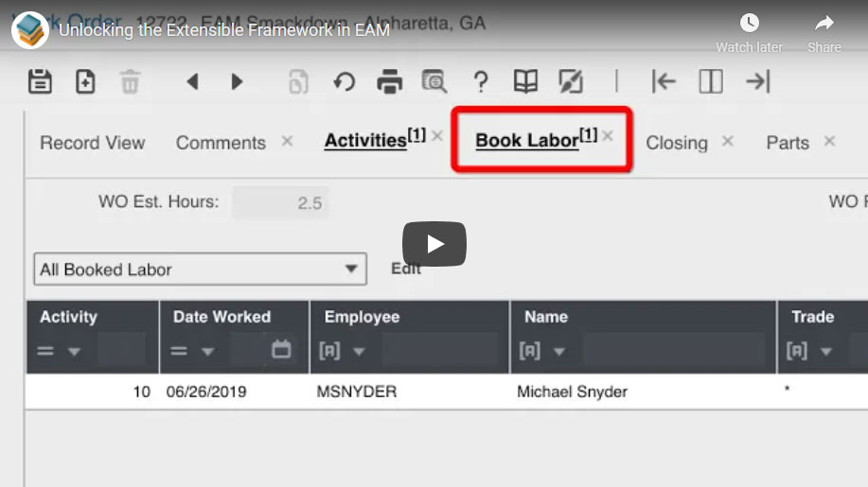This screenshot has width=868, height=487.
Task: Click the collapse-left panel arrow icon
Action: pos(664,82)
